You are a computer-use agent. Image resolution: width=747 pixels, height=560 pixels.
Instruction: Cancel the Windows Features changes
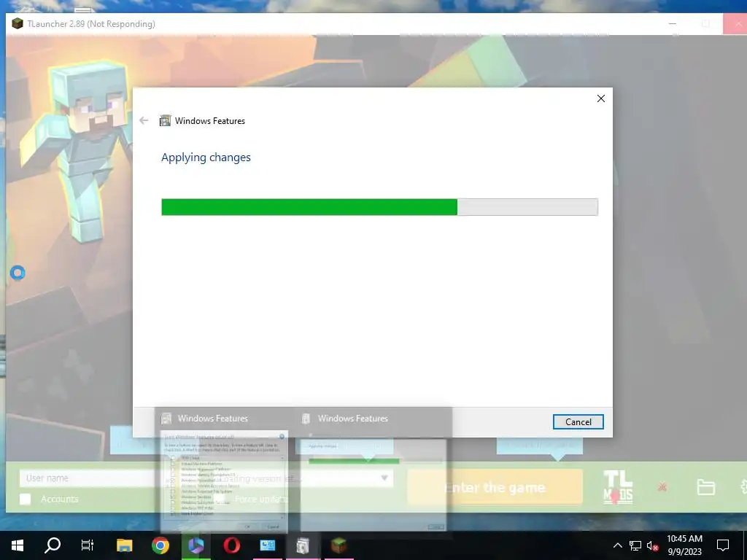pyautogui.click(x=578, y=422)
